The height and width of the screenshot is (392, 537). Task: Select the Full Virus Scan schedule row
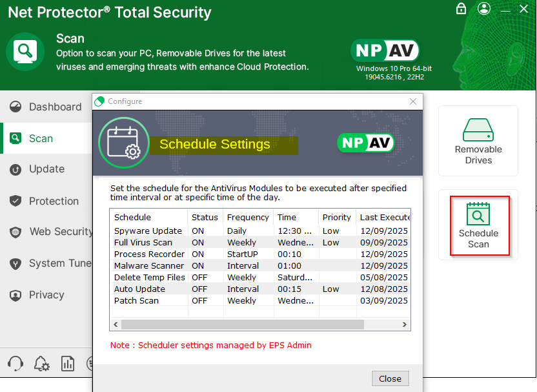point(143,242)
